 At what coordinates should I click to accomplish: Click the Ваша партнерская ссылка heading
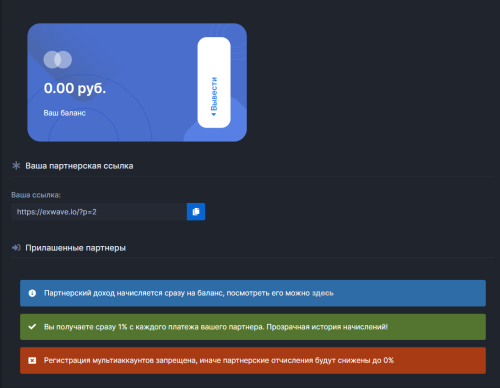79,166
